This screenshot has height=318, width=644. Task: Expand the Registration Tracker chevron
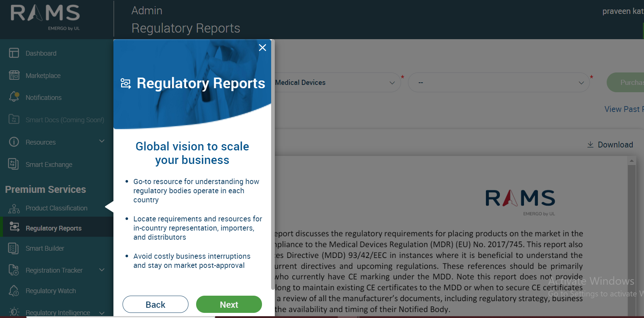pyautogui.click(x=102, y=270)
